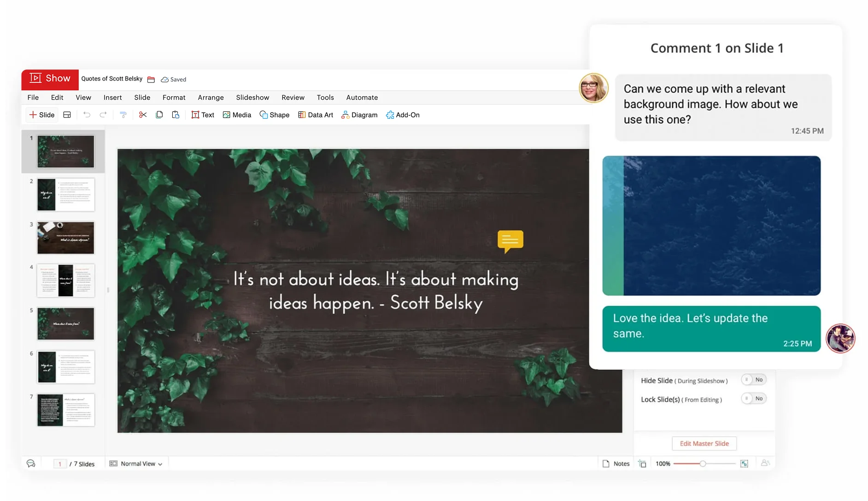Open the comments chat icon
This screenshot has width=868, height=501.
[x=30, y=463]
